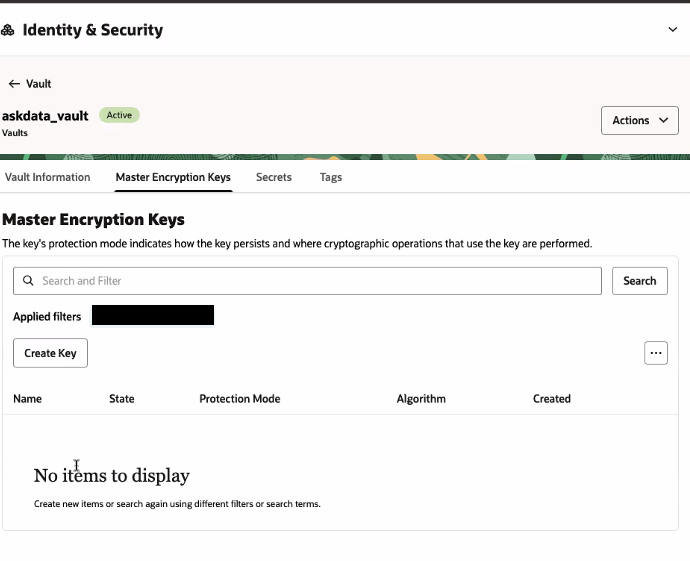The width and height of the screenshot is (690, 561).
Task: Click the magnifier icon in search box
Action: [28, 281]
